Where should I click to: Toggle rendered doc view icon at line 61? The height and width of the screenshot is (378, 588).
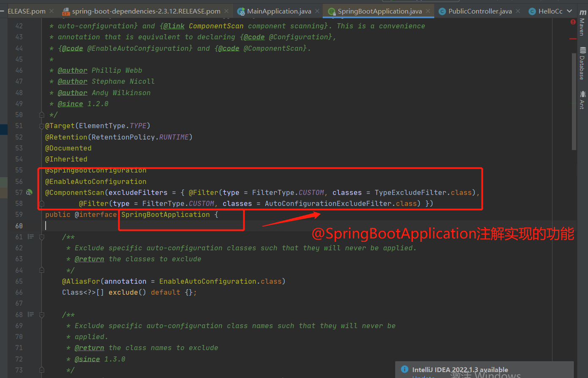tap(31, 237)
